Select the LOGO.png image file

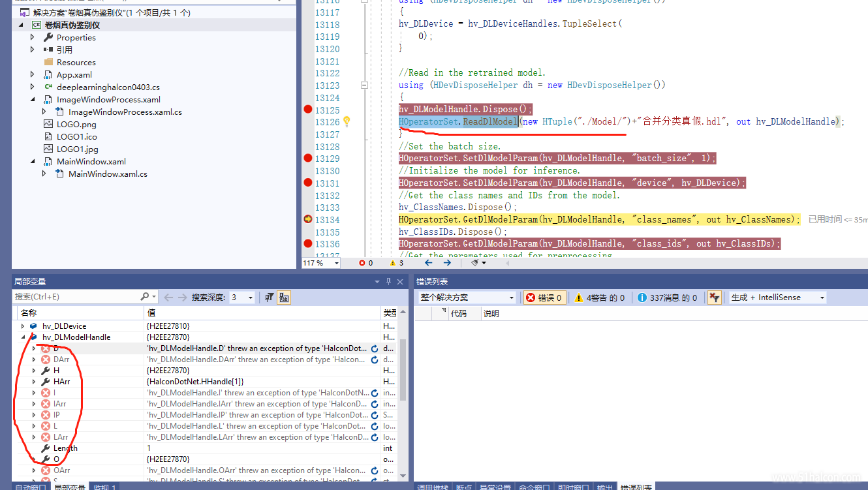tap(76, 124)
